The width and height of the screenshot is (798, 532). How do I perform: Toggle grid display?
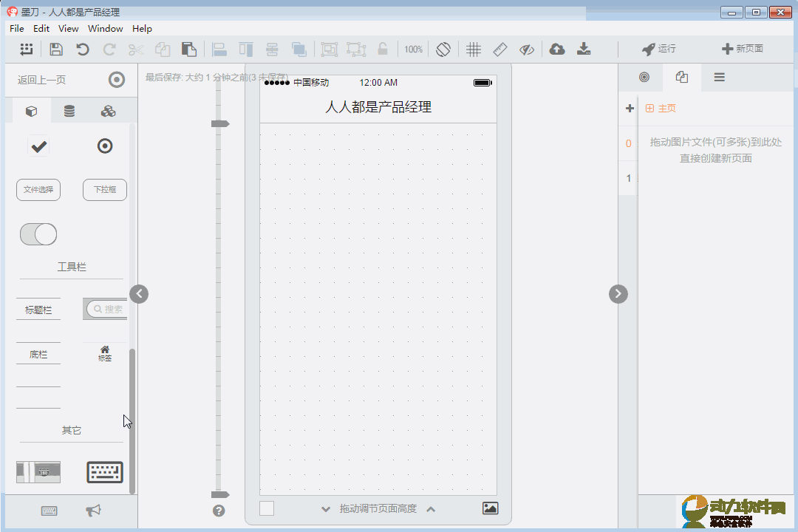click(x=474, y=50)
